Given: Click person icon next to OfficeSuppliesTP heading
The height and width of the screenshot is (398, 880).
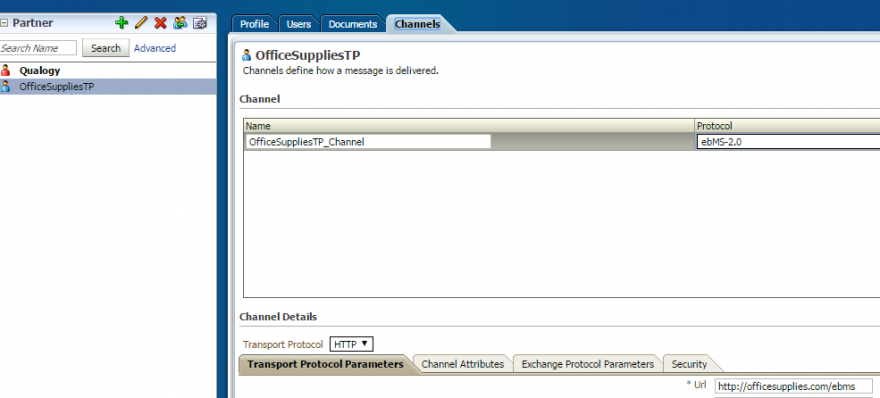Looking at the screenshot, I should point(246,55).
